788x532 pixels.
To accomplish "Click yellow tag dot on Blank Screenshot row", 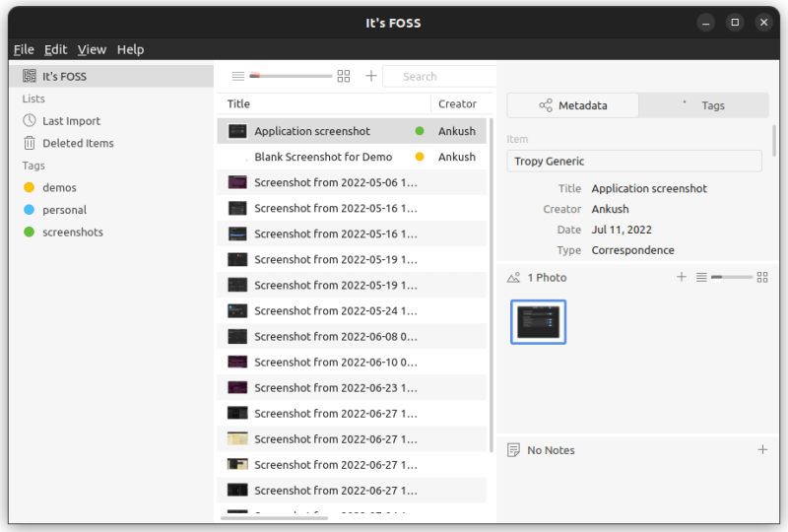I will 420,157.
